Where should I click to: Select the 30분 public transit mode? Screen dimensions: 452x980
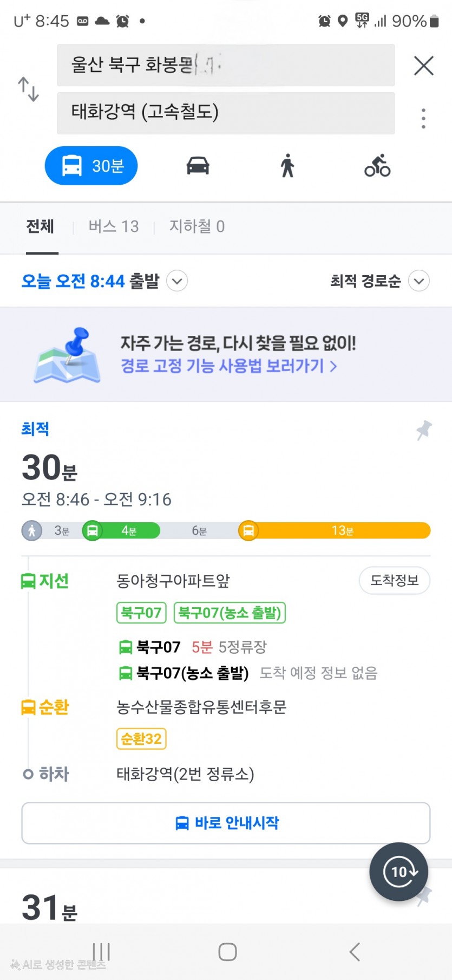click(x=91, y=166)
